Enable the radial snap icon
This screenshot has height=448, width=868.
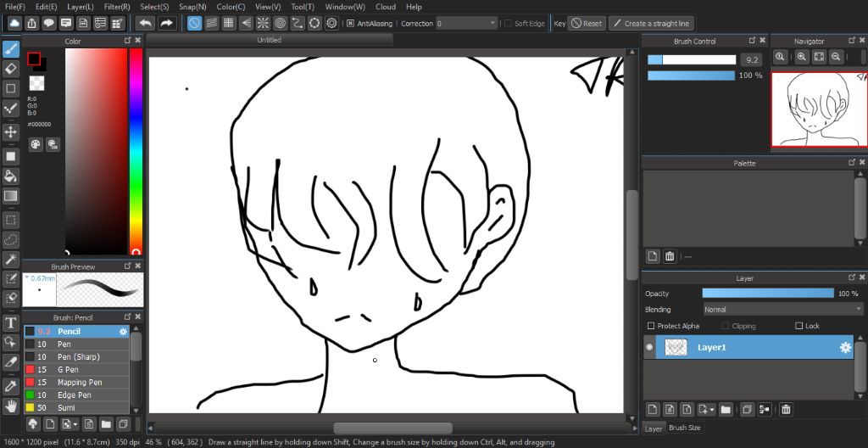click(263, 23)
